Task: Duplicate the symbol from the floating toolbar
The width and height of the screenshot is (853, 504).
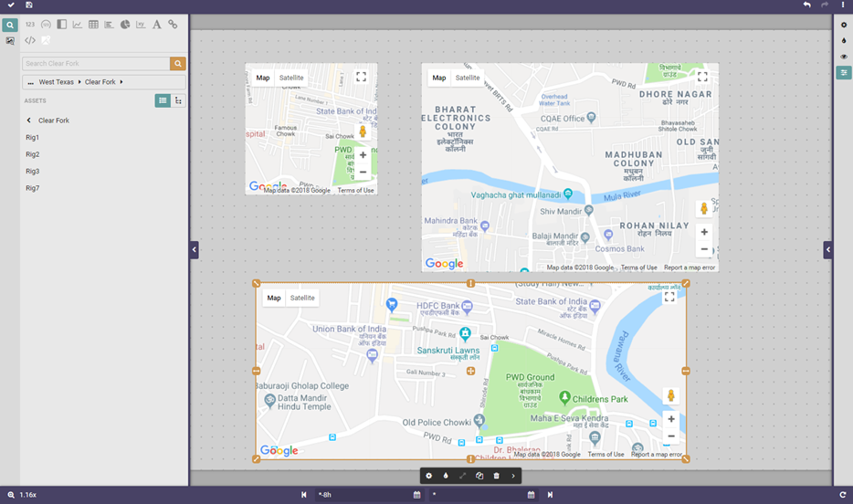Action: [x=479, y=476]
